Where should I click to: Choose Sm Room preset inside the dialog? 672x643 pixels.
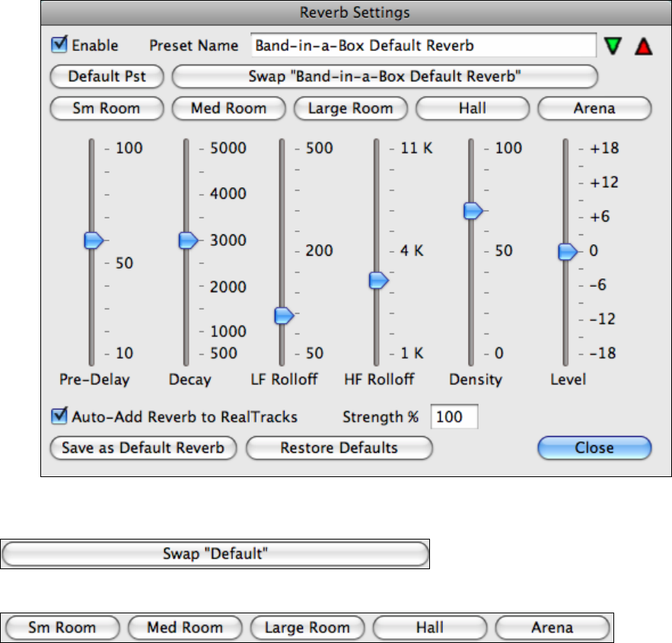coord(106,108)
